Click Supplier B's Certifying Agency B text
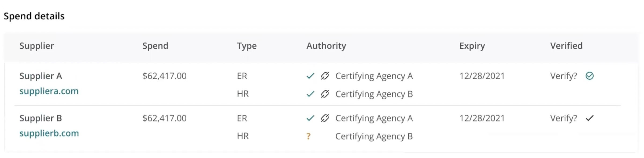 coord(374,137)
